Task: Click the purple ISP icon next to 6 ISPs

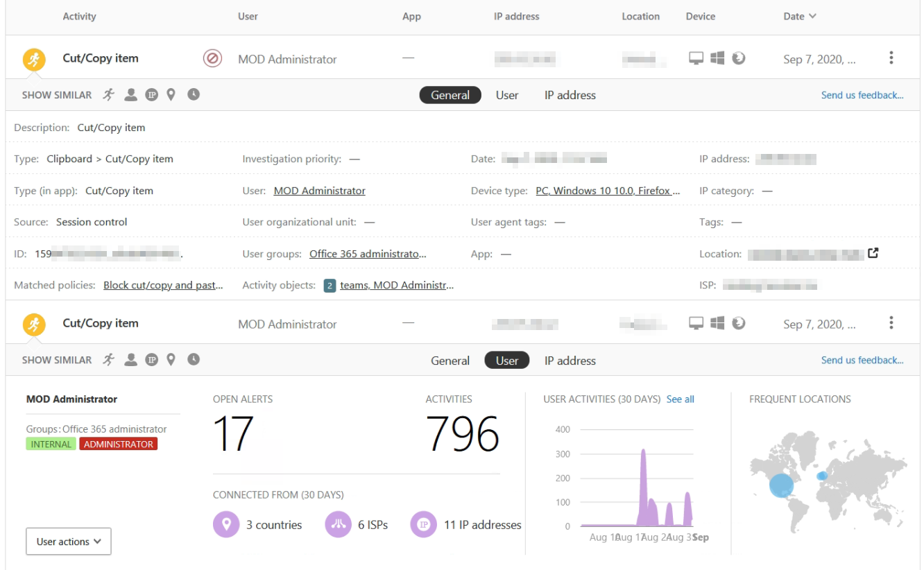Action: click(338, 525)
